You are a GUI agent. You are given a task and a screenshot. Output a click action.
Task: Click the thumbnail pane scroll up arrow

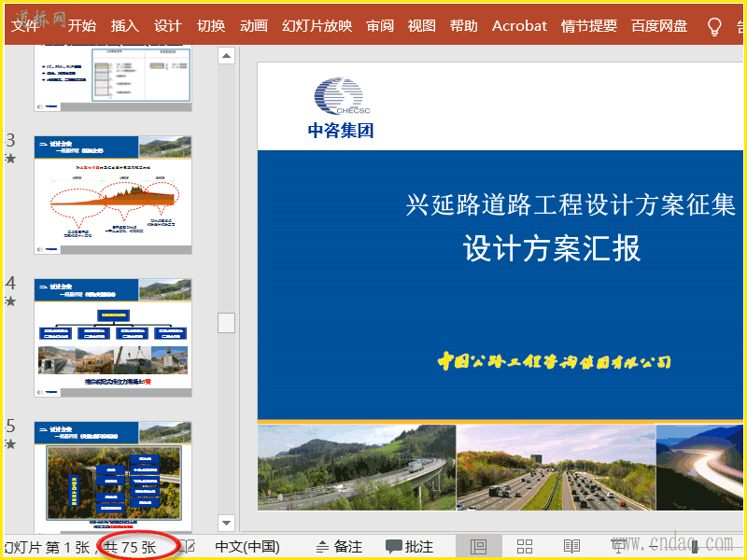click(226, 56)
